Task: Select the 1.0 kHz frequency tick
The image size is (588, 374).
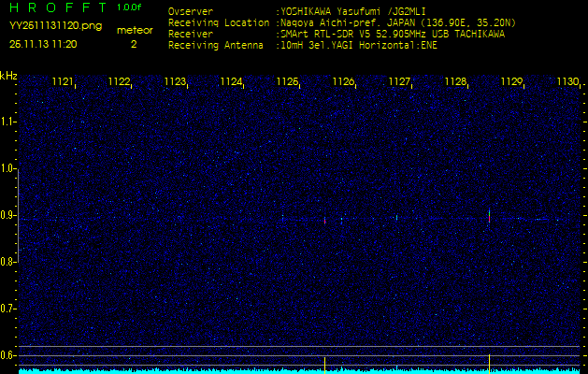Action: pyautogui.click(x=8, y=168)
